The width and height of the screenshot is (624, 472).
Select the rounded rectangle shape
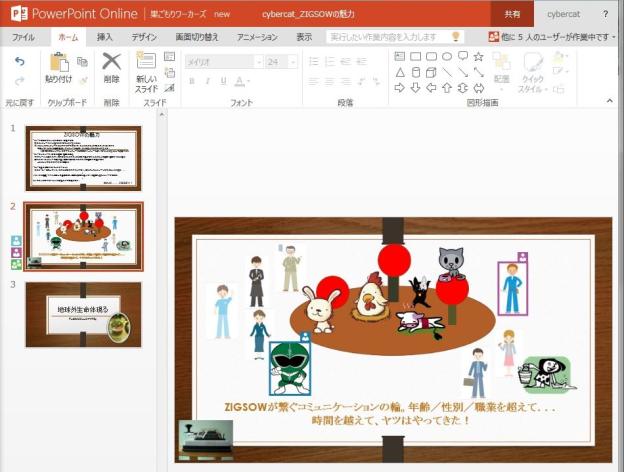click(x=431, y=57)
